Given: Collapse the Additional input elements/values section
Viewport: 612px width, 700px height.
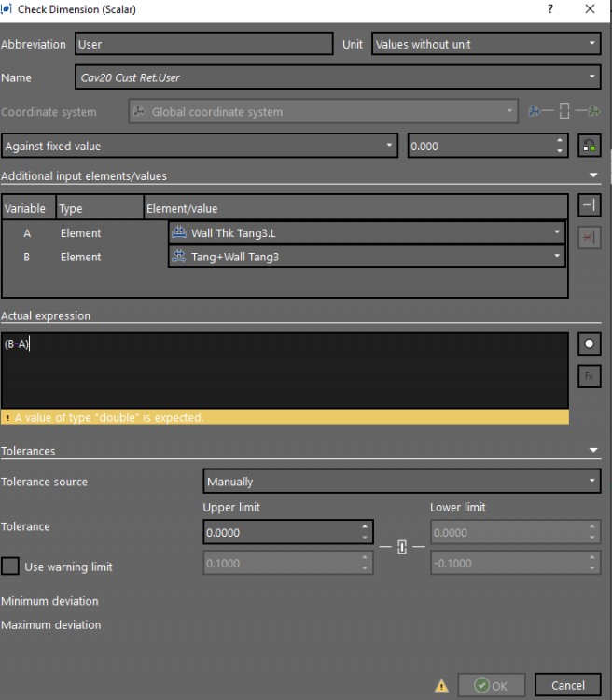Looking at the screenshot, I should tap(593, 175).
